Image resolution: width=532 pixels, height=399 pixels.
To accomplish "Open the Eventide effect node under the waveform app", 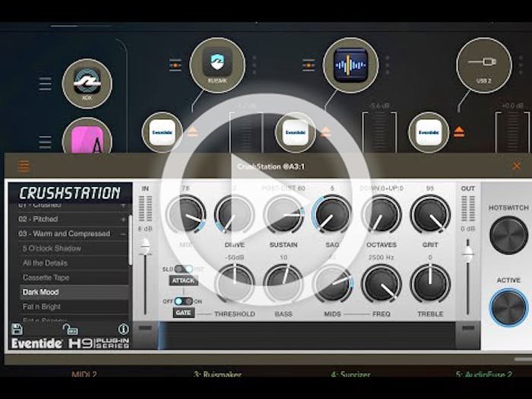I will click(296, 132).
